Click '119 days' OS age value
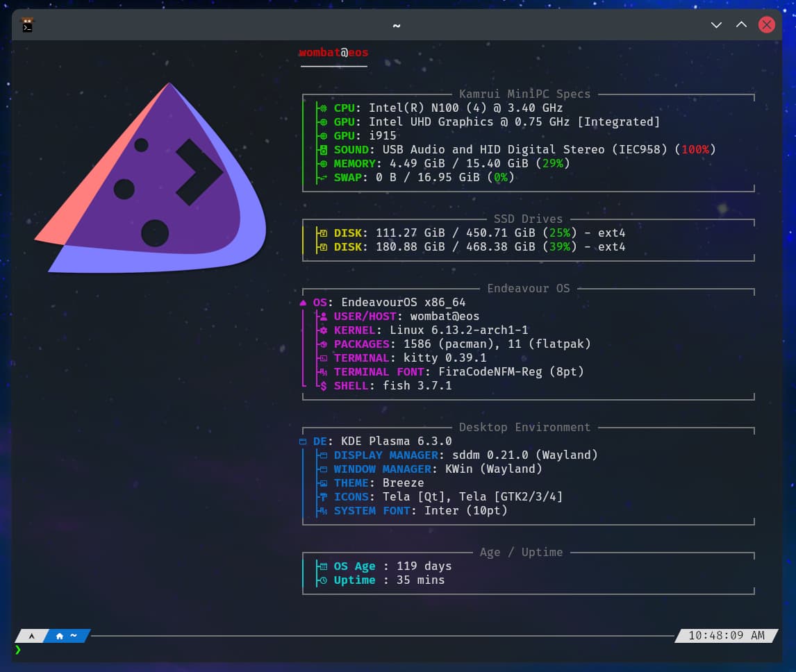Screen dimensions: 796x672 point(424,566)
